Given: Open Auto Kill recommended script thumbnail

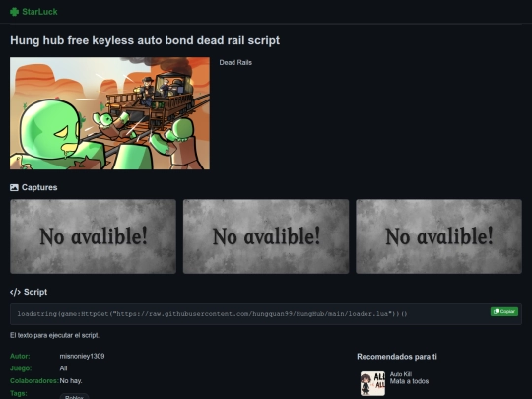Looking at the screenshot, I should pyautogui.click(x=372, y=383).
